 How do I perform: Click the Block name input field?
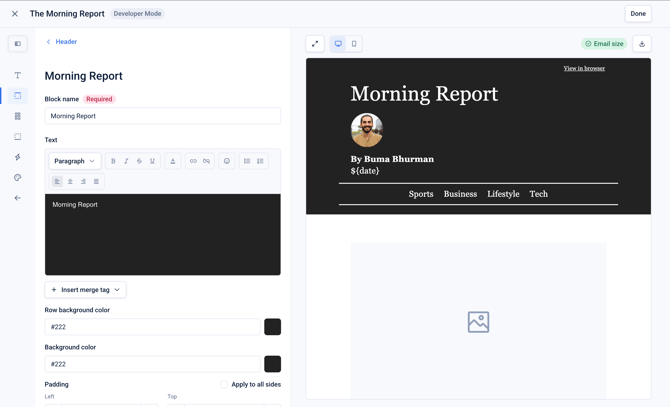[x=162, y=116]
